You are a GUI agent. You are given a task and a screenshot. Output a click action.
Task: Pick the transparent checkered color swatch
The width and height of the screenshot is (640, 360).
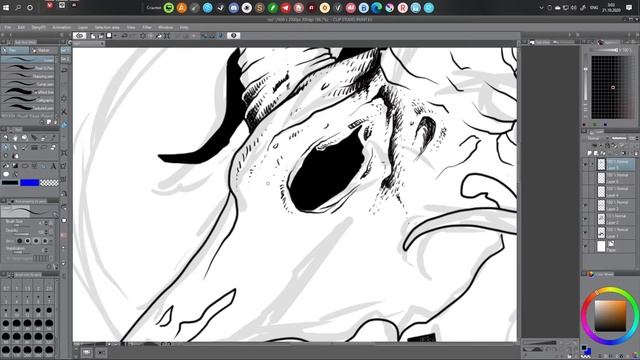[x=49, y=182]
